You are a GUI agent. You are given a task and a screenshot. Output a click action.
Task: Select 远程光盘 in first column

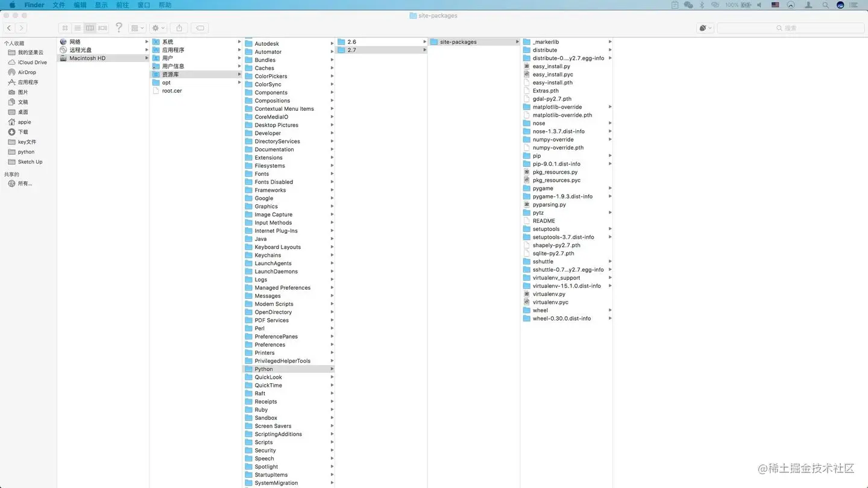coord(103,50)
